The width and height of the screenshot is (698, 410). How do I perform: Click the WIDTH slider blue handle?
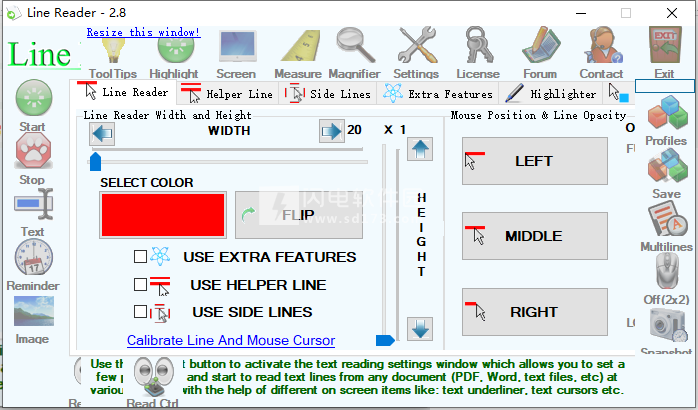(x=95, y=162)
